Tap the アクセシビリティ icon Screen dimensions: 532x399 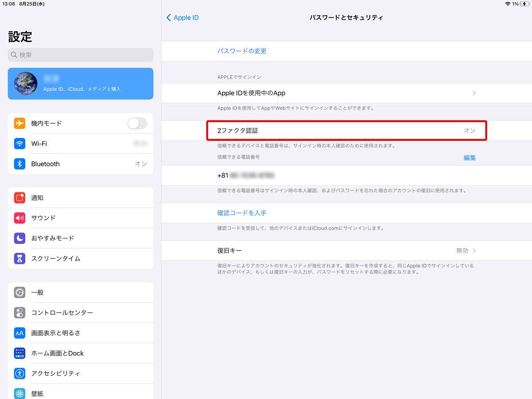coord(20,373)
